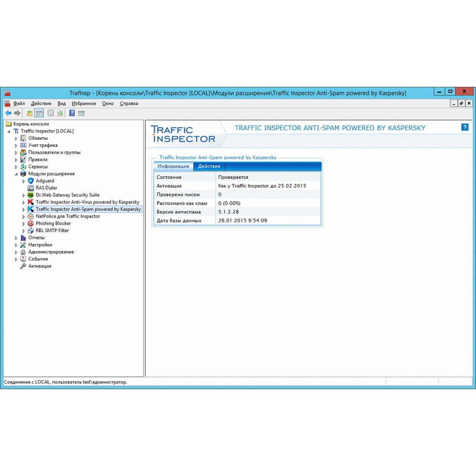Viewport: 476px width, 476px height.
Task: Open the Справка menu
Action: coord(129,104)
